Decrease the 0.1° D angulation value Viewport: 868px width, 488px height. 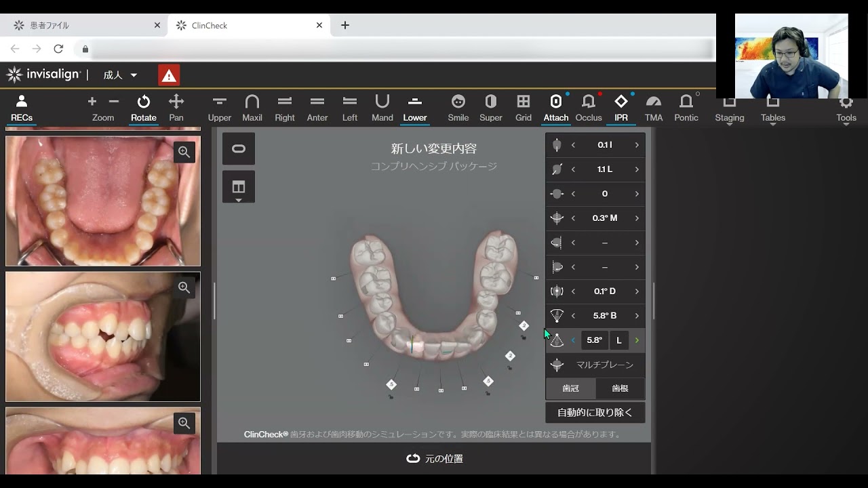(573, 291)
